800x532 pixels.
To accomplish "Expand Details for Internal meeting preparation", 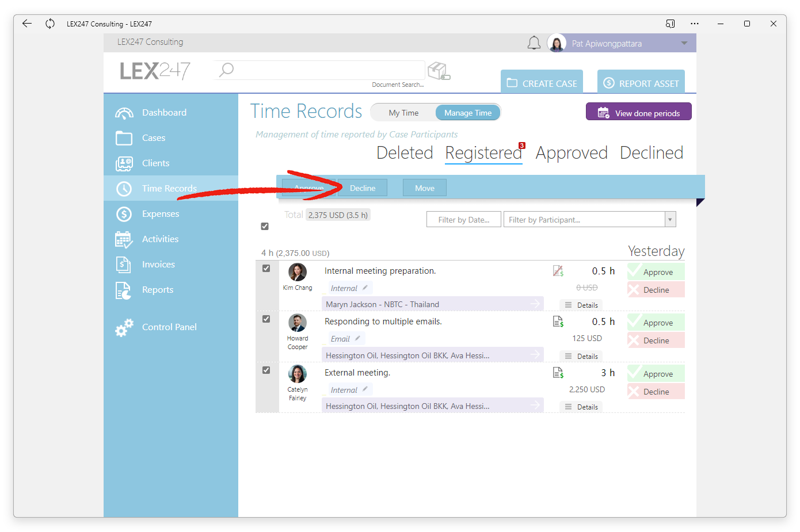I will tap(581, 305).
